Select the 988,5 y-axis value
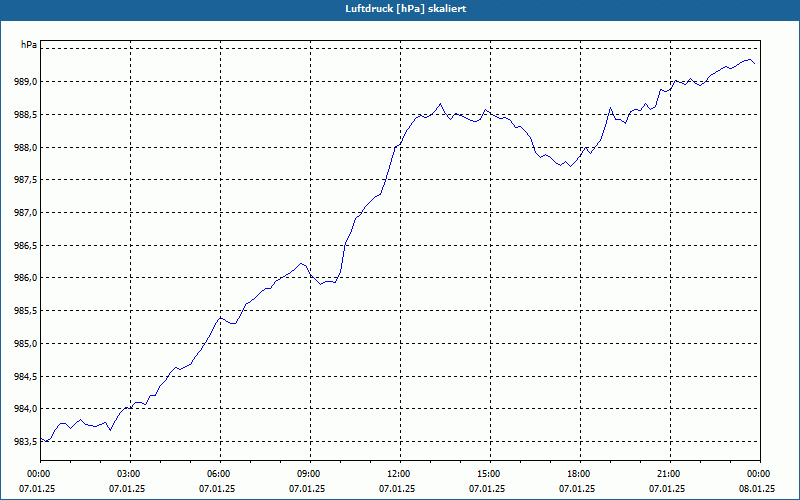 (28, 114)
